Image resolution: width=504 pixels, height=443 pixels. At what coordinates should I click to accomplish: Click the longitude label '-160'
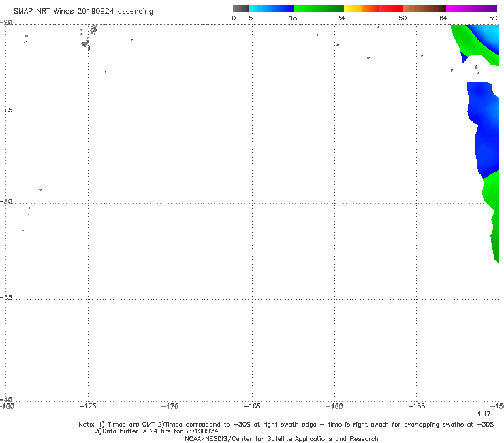(x=334, y=406)
